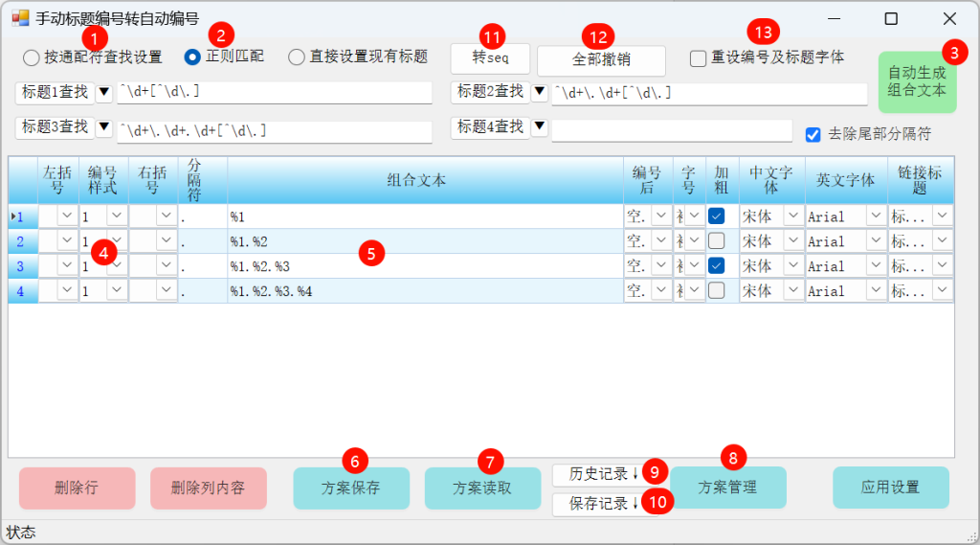Open row 1 Chinese font 宋体 dropdown
This screenshot has height=545, width=980.
pyautogui.click(x=793, y=216)
